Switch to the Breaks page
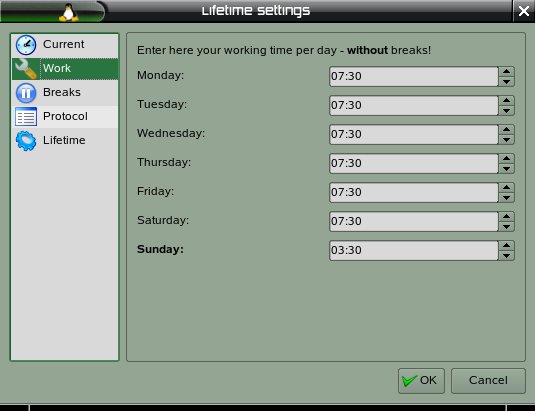Viewport: 535px width, 411px height. pyautogui.click(x=65, y=93)
